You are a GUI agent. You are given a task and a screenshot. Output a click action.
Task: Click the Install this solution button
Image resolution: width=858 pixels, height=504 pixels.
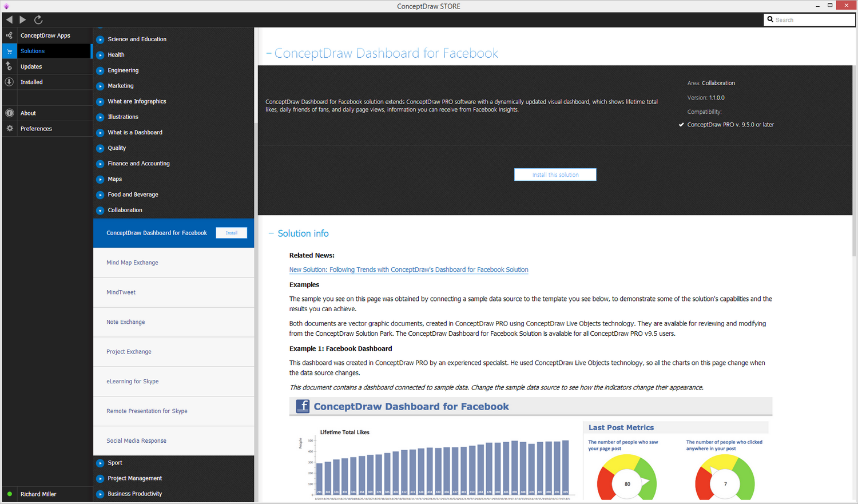tap(555, 174)
